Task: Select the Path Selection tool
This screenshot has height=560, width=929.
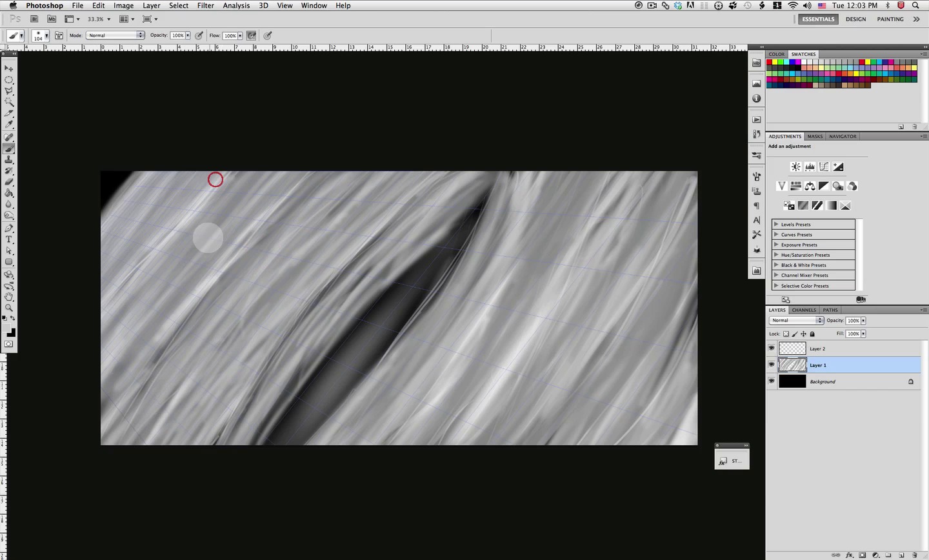Action: [9, 250]
